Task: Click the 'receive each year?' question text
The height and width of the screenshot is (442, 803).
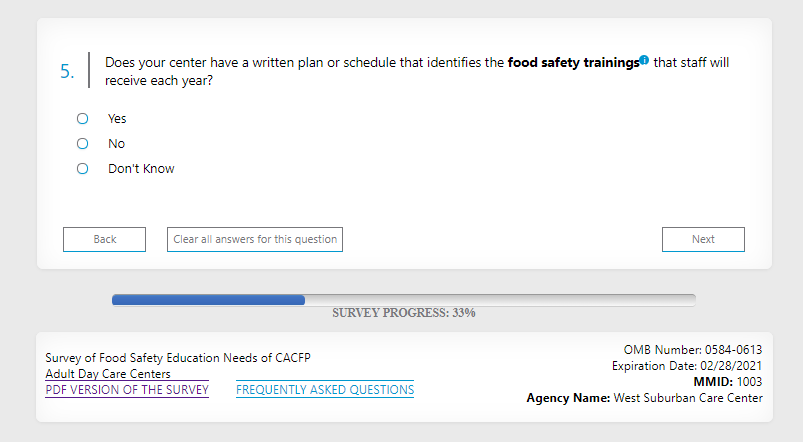Action: (x=159, y=80)
